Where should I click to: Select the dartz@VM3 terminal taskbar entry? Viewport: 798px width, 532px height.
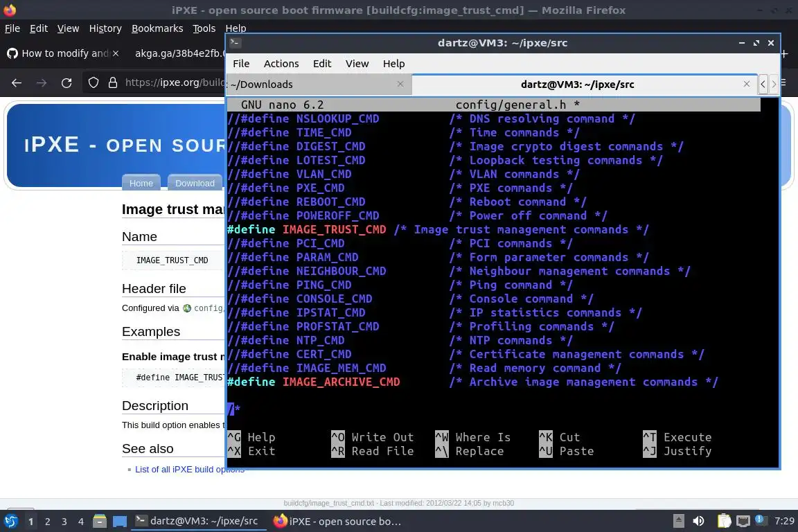197,521
